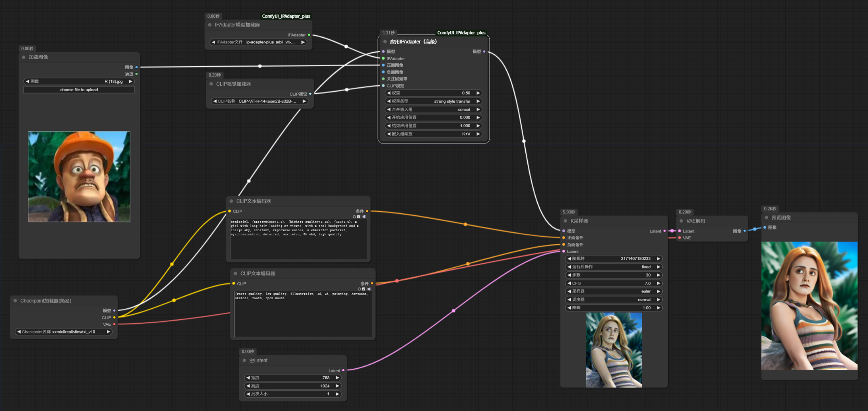This screenshot has width=868, height=411.
Task: Click the 权重 0.50 value slider
Action: pos(433,93)
